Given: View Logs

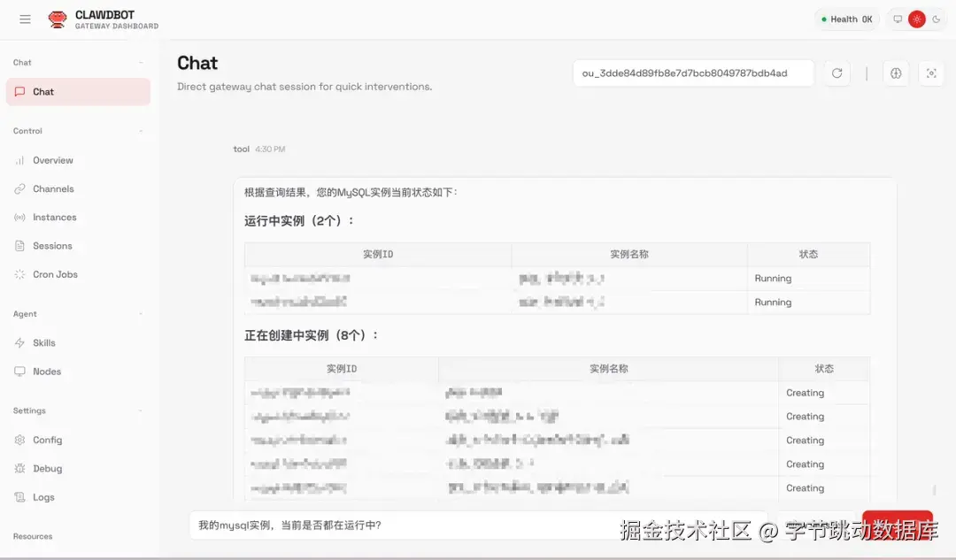Looking at the screenshot, I should point(78,497).
